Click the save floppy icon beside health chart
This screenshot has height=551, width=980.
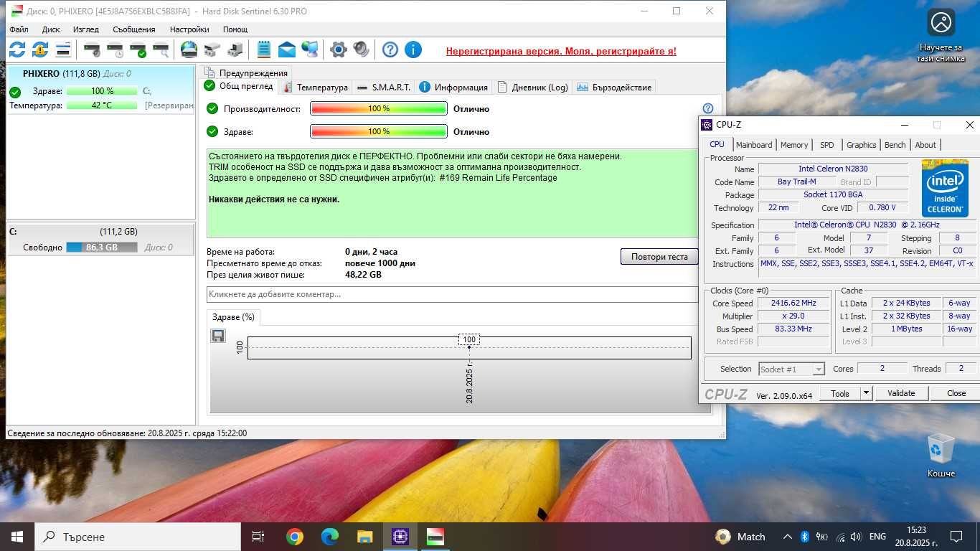point(218,335)
